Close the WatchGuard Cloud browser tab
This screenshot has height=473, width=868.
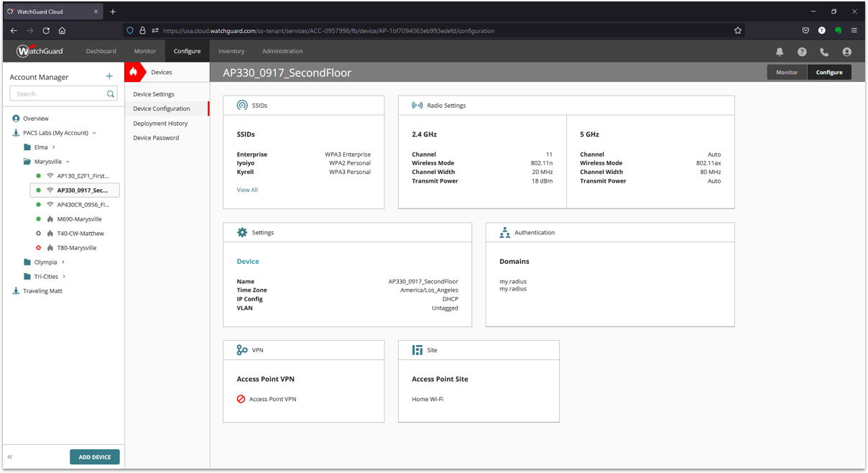(x=96, y=12)
